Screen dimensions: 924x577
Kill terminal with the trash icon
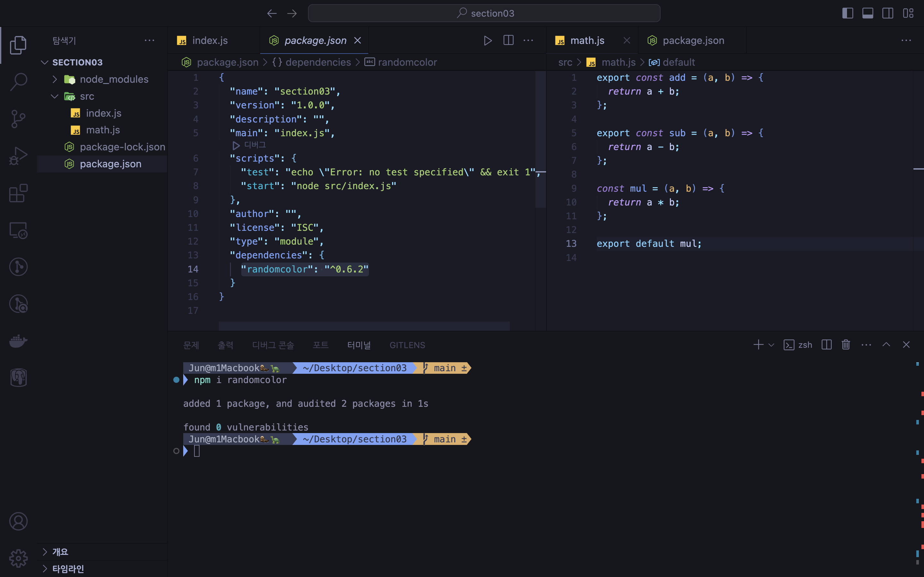(x=846, y=345)
